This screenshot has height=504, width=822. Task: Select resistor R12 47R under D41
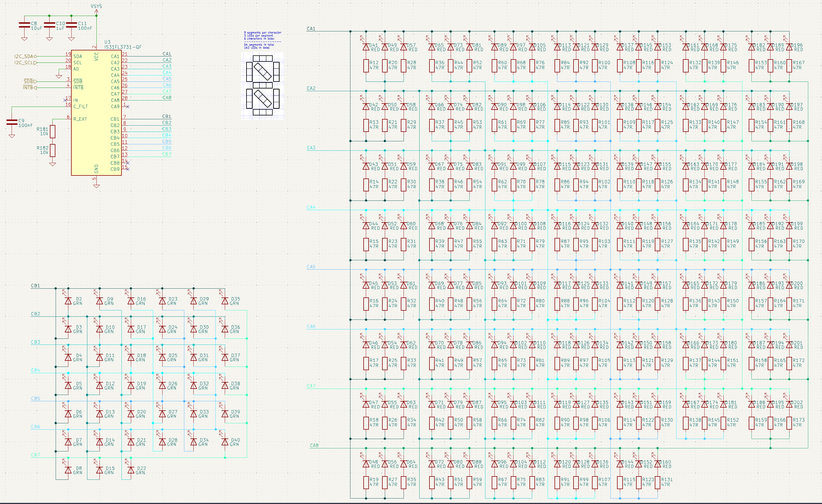pos(366,65)
